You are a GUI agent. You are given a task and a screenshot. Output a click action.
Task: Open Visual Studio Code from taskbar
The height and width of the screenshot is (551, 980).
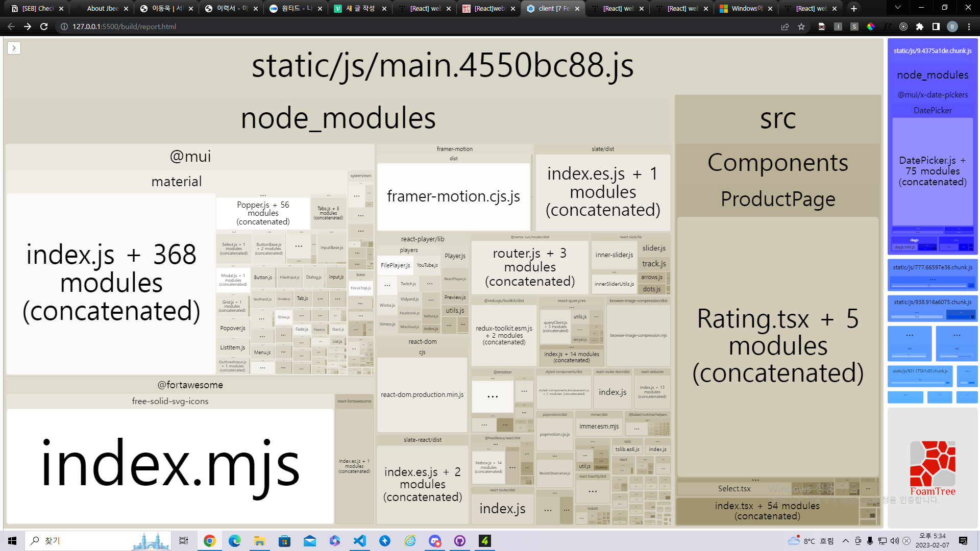click(x=360, y=541)
